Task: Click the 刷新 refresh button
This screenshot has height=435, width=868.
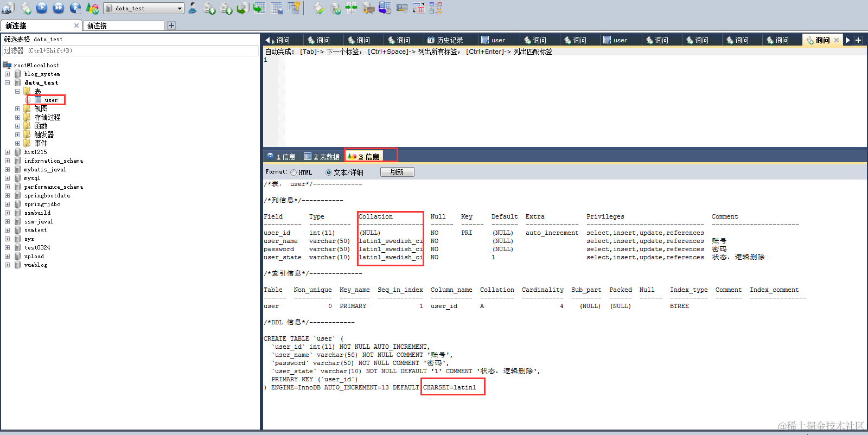Action: pos(397,172)
